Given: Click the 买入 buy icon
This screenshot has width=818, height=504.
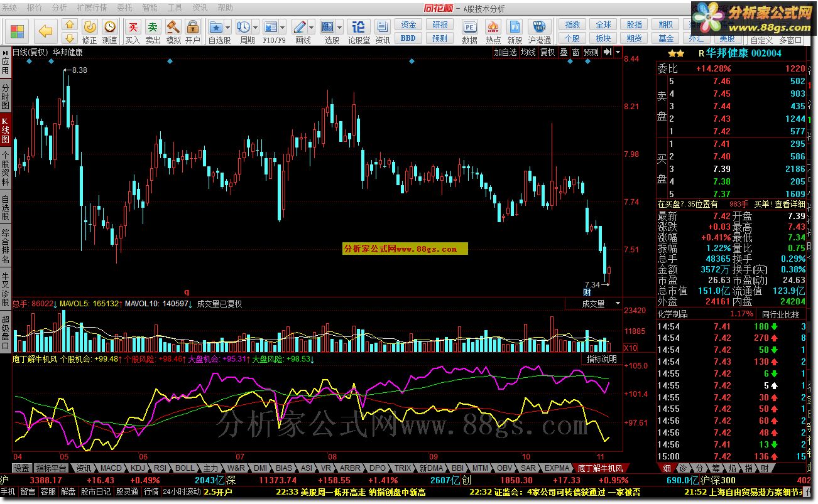Looking at the screenshot, I should pyautogui.click(x=133, y=26).
